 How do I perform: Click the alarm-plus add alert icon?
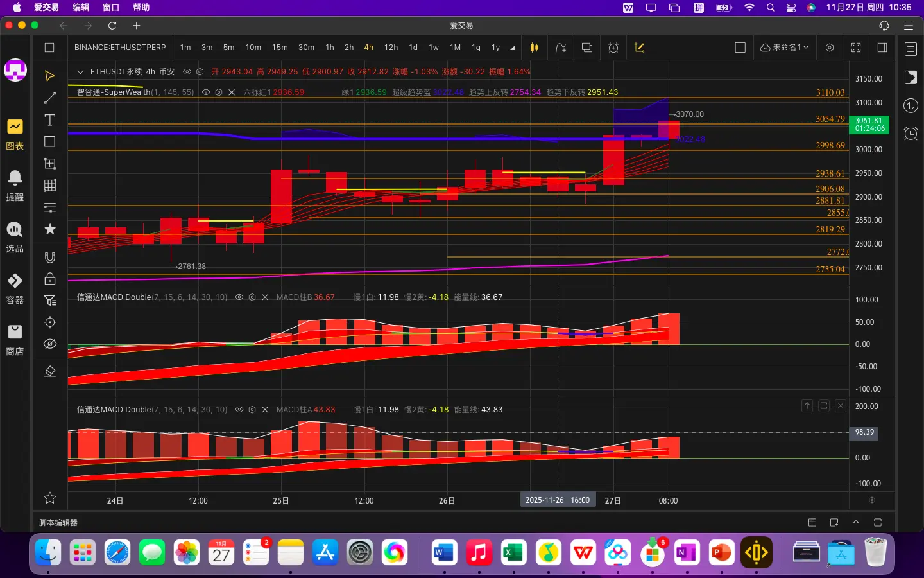613,48
